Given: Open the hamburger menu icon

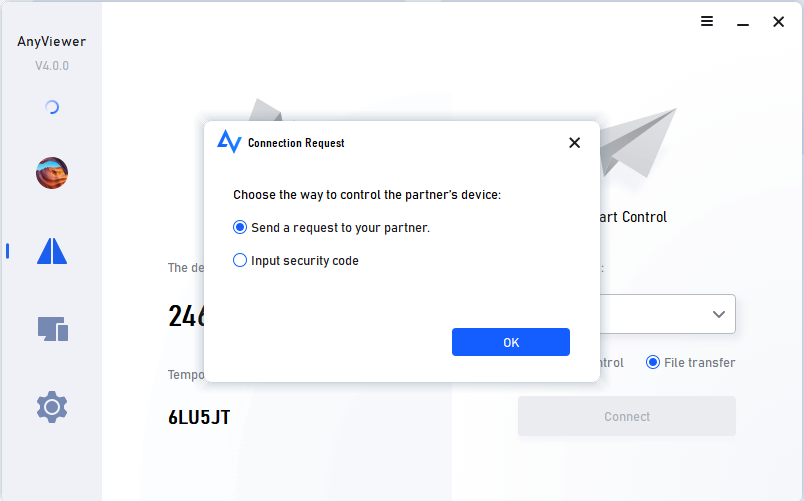Looking at the screenshot, I should pyautogui.click(x=707, y=21).
